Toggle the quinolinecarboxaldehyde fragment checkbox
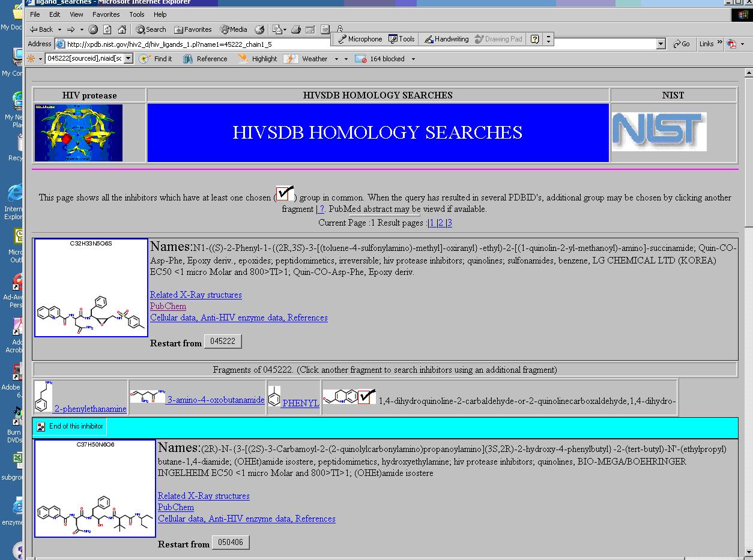The image size is (753, 560). (x=367, y=397)
